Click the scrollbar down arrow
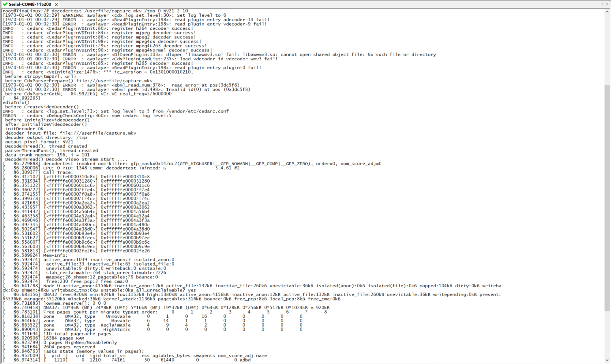The width and height of the screenshot is (611, 364). pos(607,360)
